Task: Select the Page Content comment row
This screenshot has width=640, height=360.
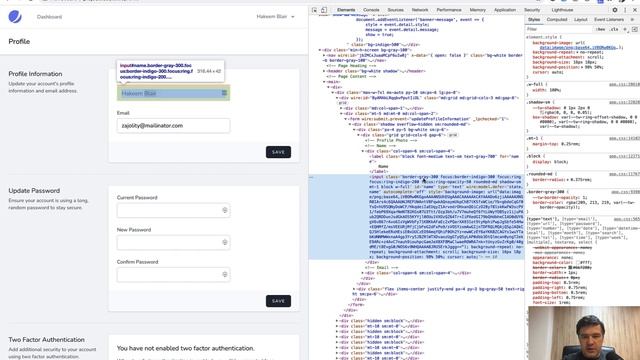Action: click(351, 76)
